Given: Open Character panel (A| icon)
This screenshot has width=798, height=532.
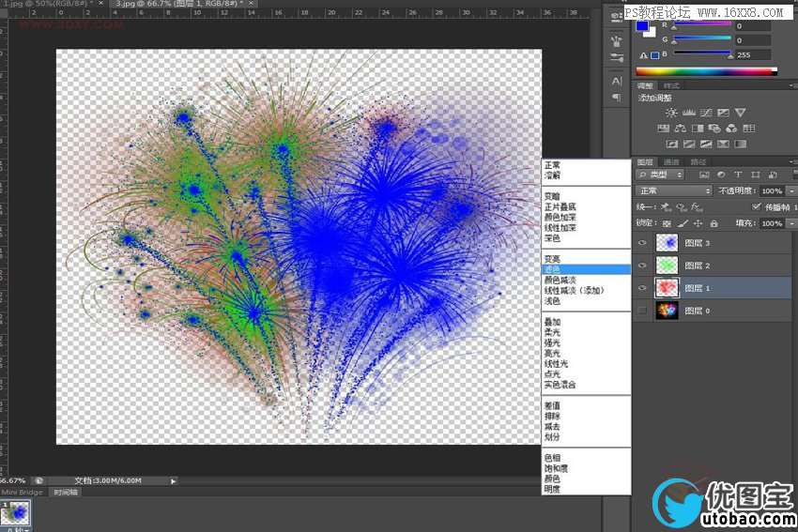Looking at the screenshot, I should [617, 81].
